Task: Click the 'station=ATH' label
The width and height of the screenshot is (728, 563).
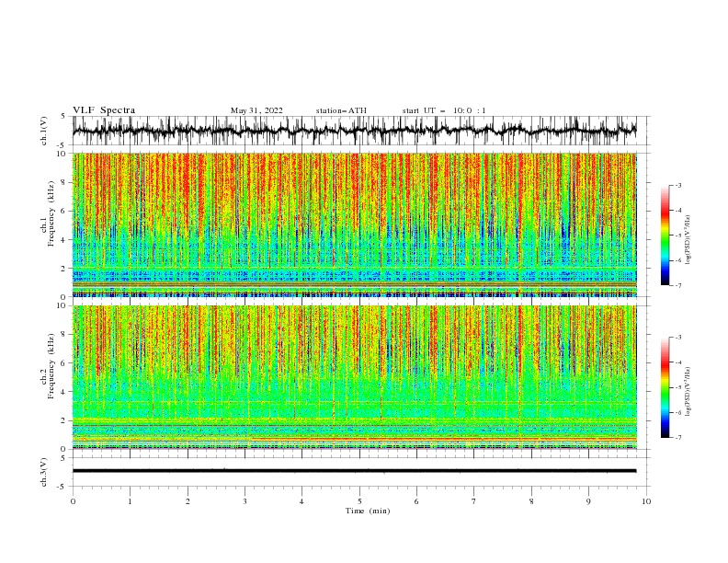Action: pos(341,110)
